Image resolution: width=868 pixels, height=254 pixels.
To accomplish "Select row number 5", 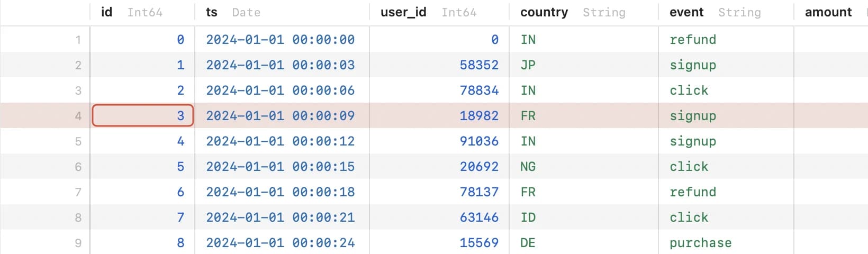I will (78, 141).
